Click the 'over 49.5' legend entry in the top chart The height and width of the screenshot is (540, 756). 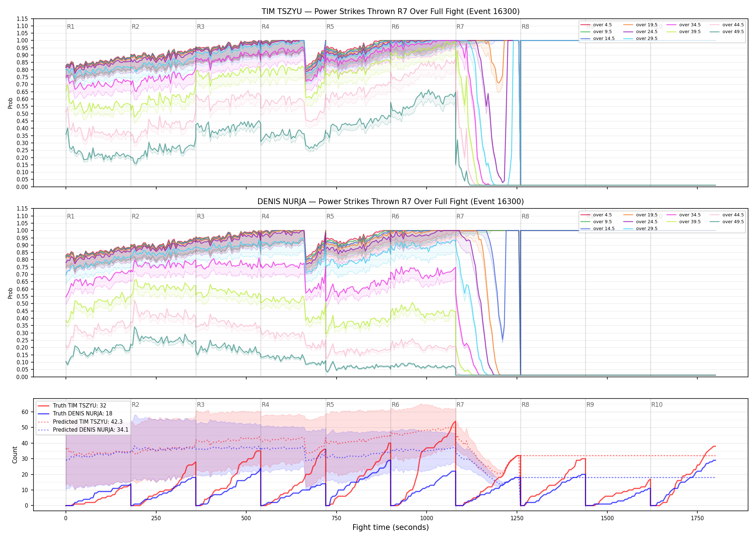[727, 32]
